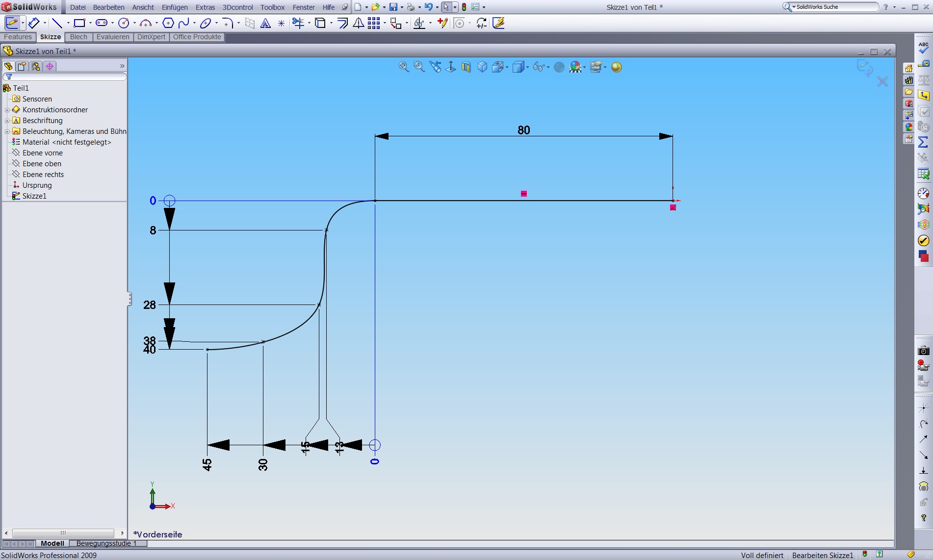Screen dimensions: 933x560
Task: Click the feature tree filter field
Action: click(x=67, y=77)
